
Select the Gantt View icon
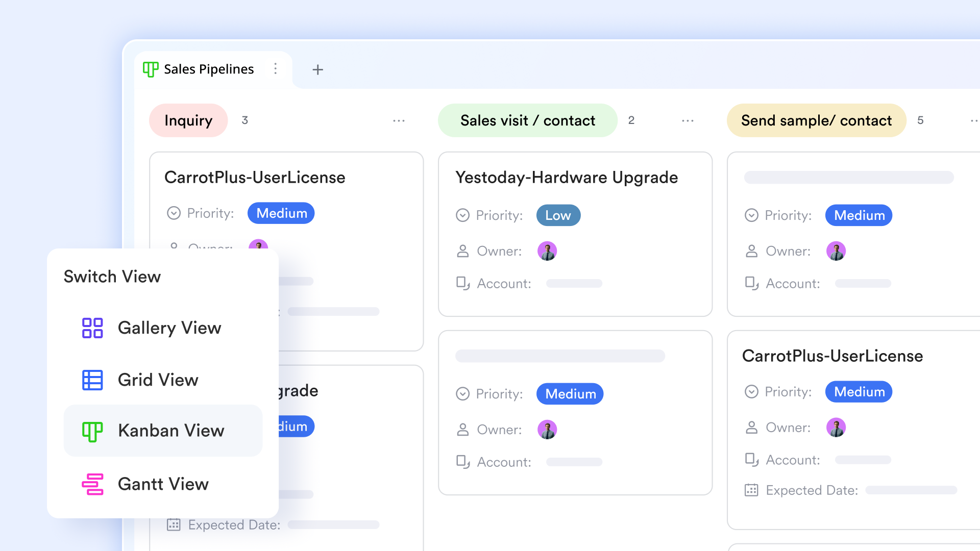click(x=92, y=484)
